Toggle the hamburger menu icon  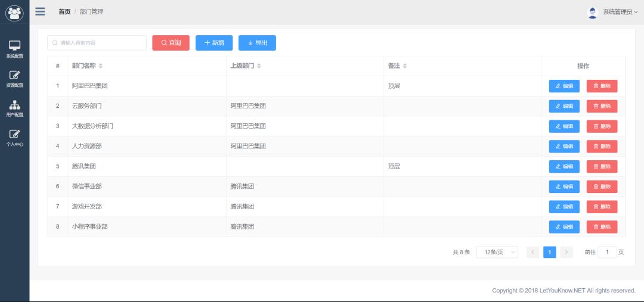(x=40, y=11)
